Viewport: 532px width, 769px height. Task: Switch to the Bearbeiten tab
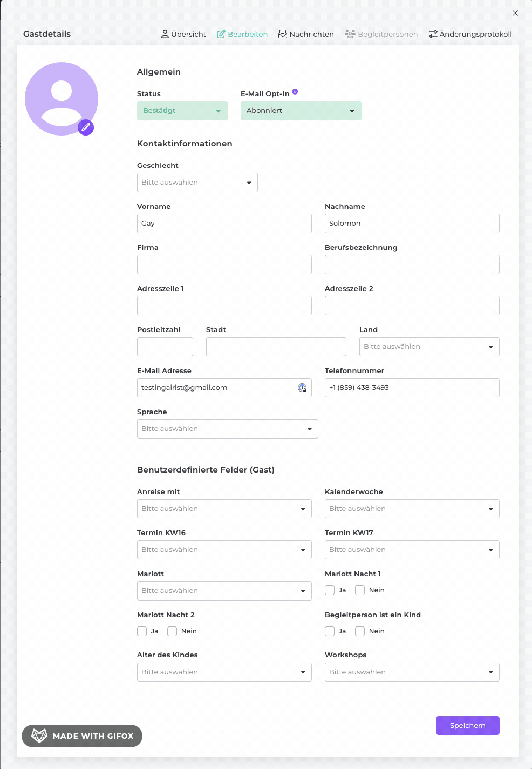coord(242,34)
